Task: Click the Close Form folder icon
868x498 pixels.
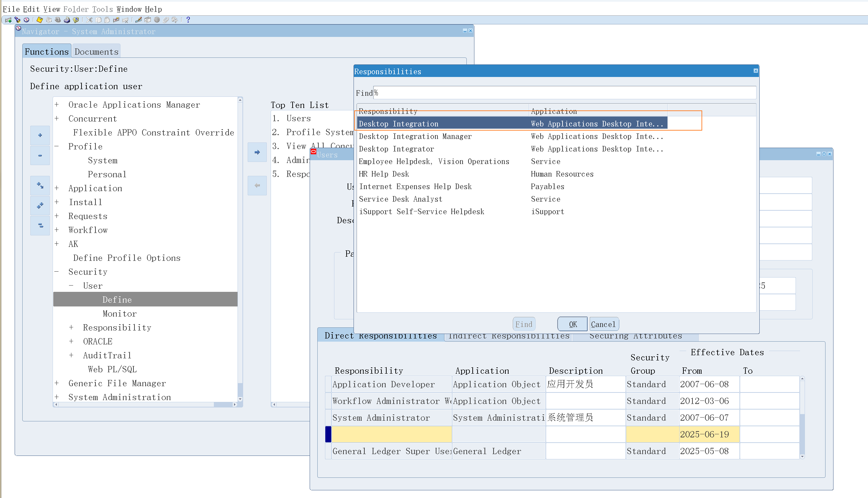Action: tap(76, 20)
